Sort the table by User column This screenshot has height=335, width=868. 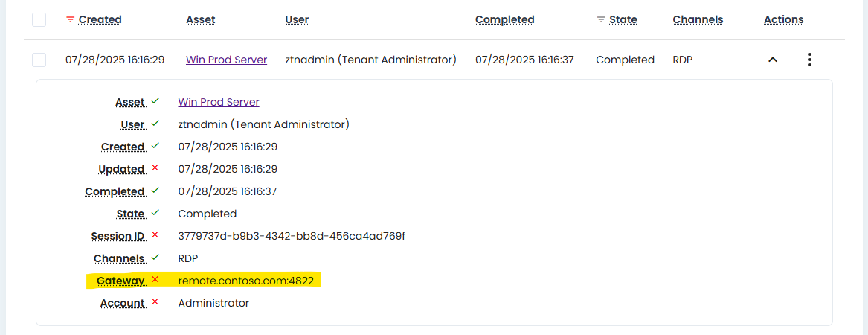pos(297,19)
